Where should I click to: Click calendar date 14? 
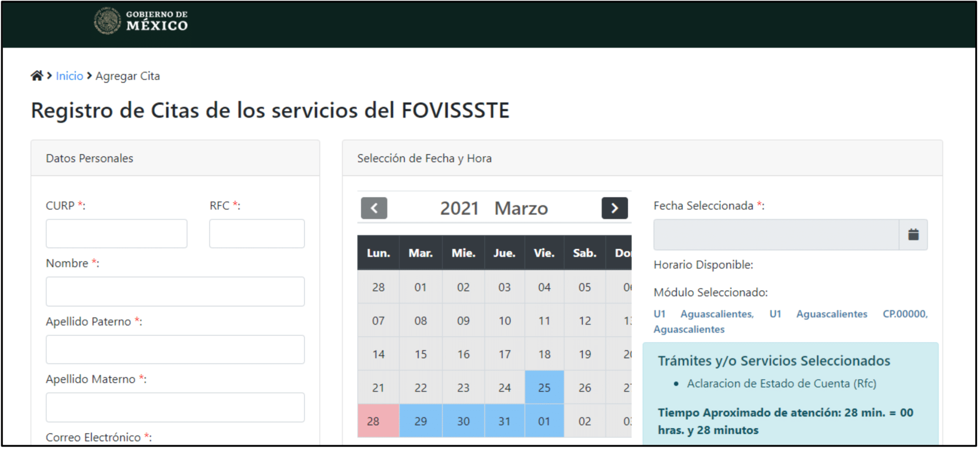click(x=378, y=354)
